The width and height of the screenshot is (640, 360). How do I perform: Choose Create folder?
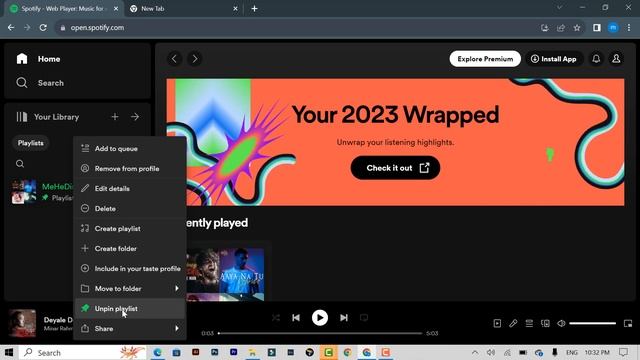tap(129, 249)
